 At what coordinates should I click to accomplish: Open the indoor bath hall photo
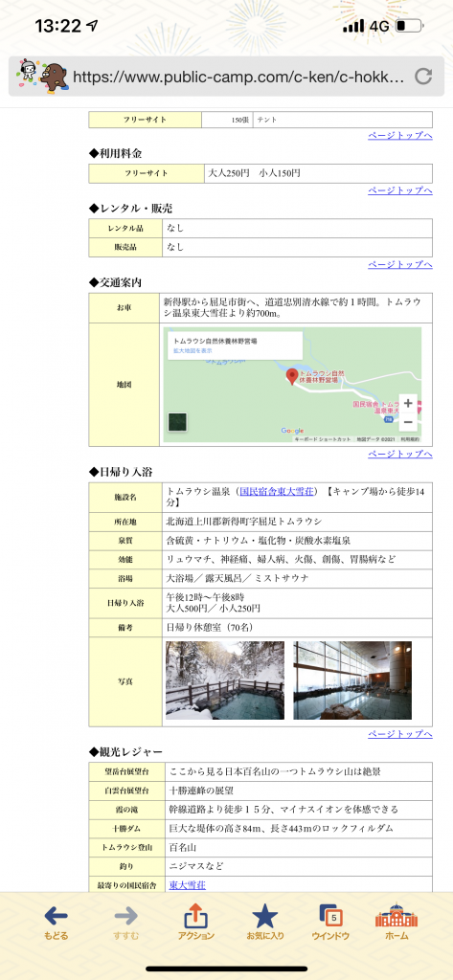pos(352,680)
